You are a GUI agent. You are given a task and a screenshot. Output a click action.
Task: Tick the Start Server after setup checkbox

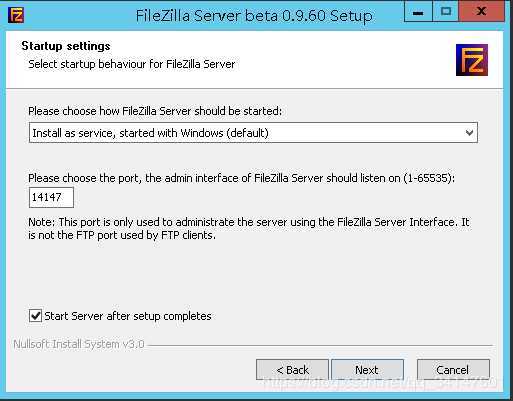tap(35, 316)
